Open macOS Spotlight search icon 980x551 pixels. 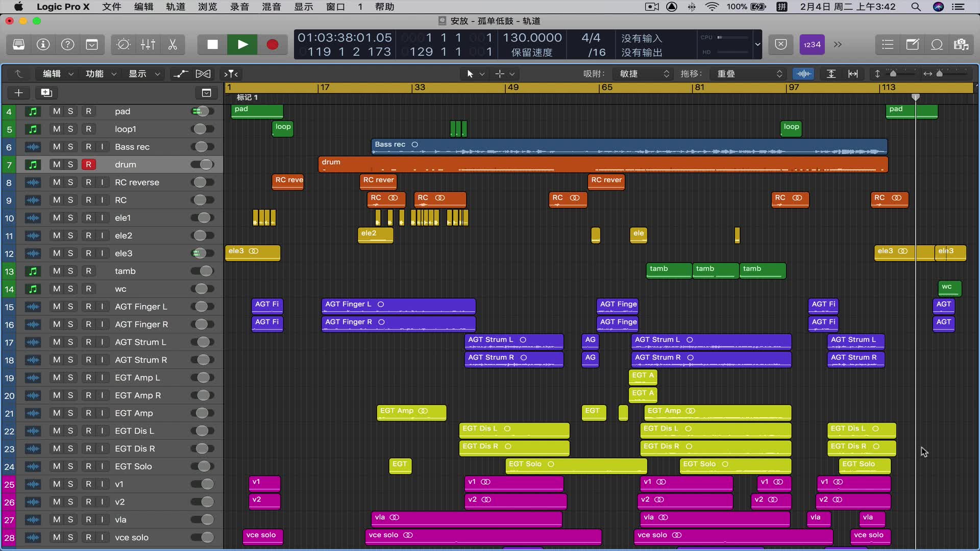point(916,7)
